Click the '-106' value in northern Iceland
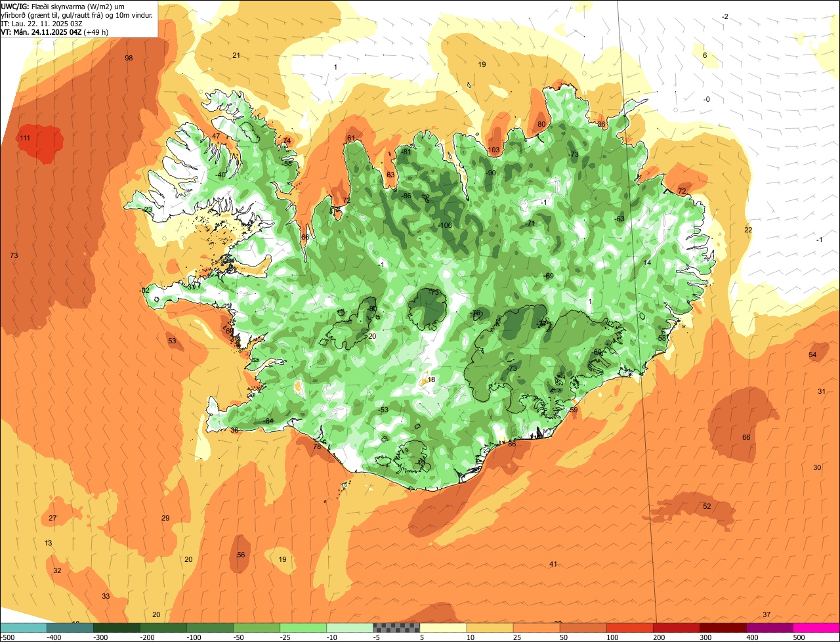 446,225
